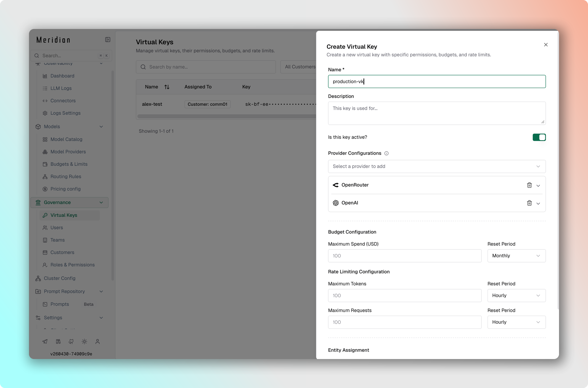Go to Dashboard in the sidebar
The width and height of the screenshot is (588, 388).
point(62,76)
